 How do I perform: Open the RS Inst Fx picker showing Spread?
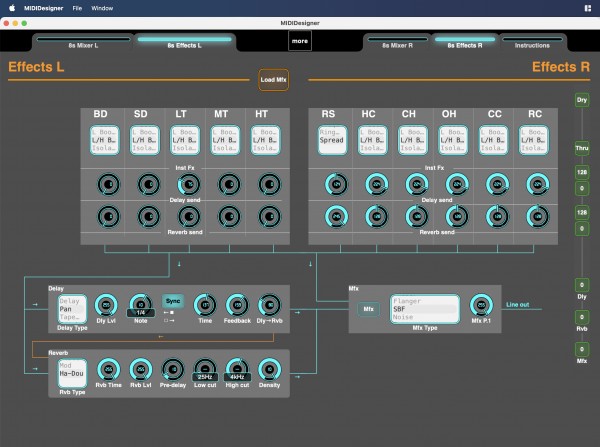tap(332, 140)
